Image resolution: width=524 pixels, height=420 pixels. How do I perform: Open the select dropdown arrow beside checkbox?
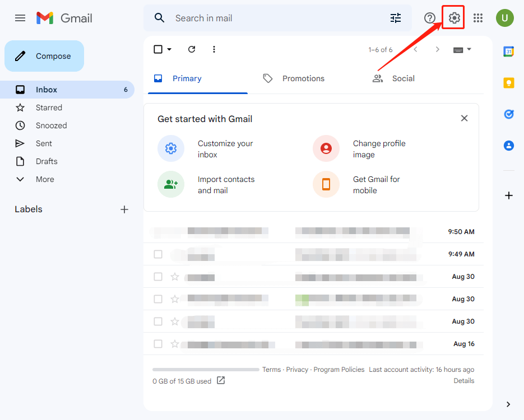(169, 49)
